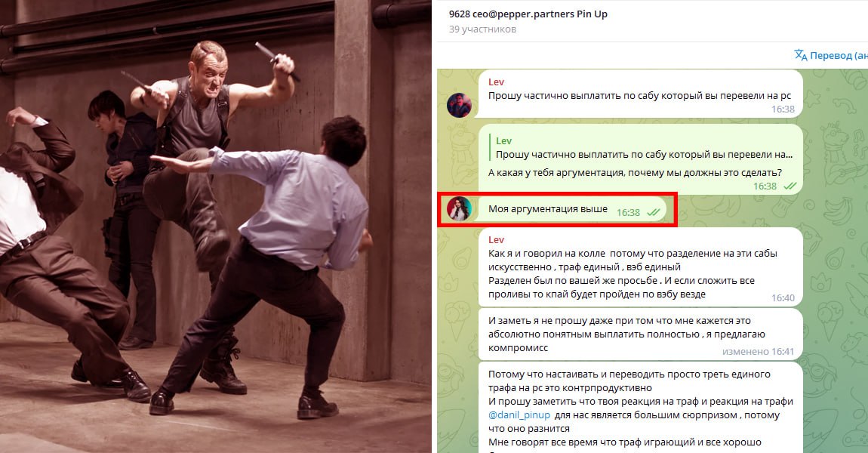Click Lev's sender name in first message

496,82
